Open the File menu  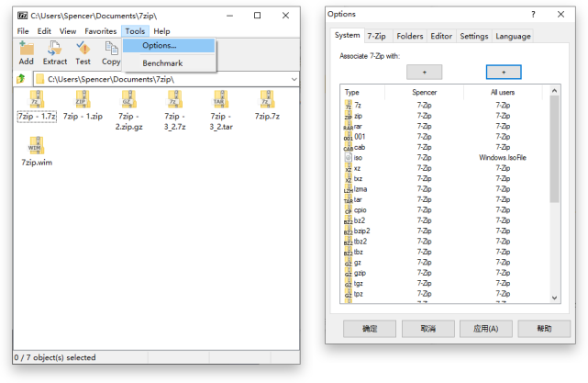click(x=23, y=31)
